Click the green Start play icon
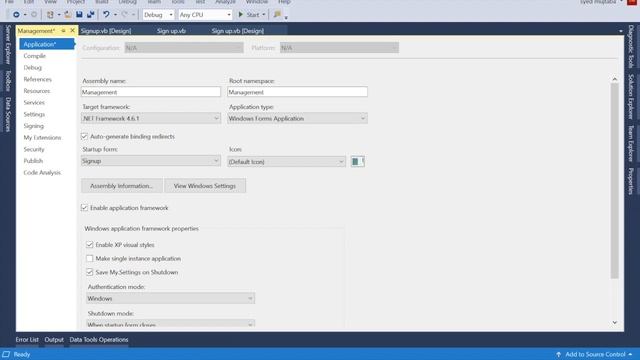Viewport: 640px width, 360px height. pyautogui.click(x=241, y=15)
